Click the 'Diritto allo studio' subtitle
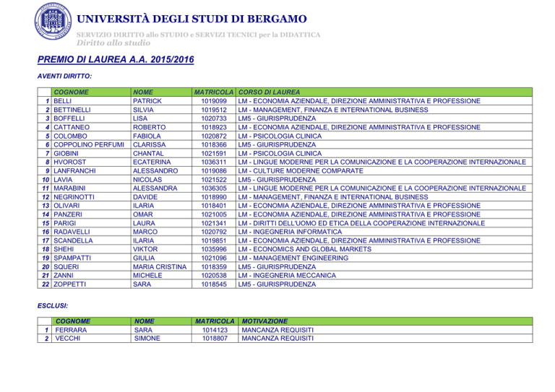Image resolution: width=555 pixels, height=392 pixels. click(x=113, y=43)
